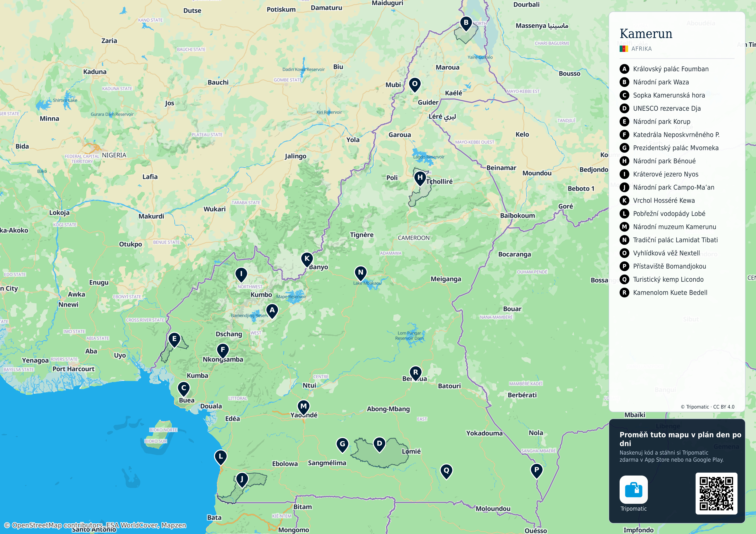
Task: Select map pin O near Mubi
Action: point(415,85)
